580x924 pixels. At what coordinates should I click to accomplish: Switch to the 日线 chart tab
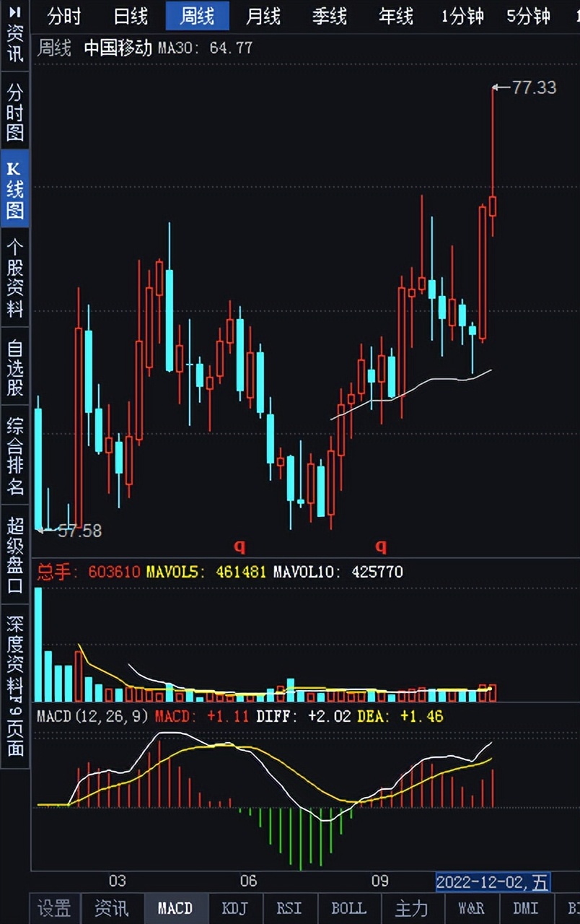(130, 15)
